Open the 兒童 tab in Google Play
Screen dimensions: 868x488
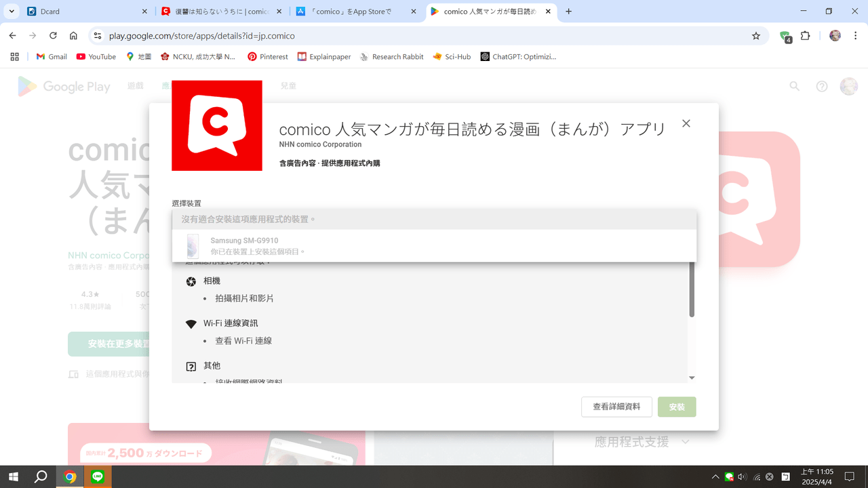(x=289, y=86)
